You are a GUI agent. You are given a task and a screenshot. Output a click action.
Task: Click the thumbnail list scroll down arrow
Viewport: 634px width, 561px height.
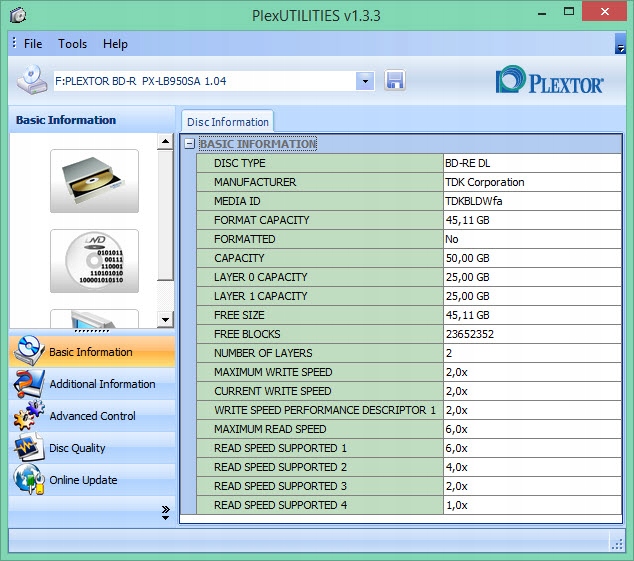[165, 320]
